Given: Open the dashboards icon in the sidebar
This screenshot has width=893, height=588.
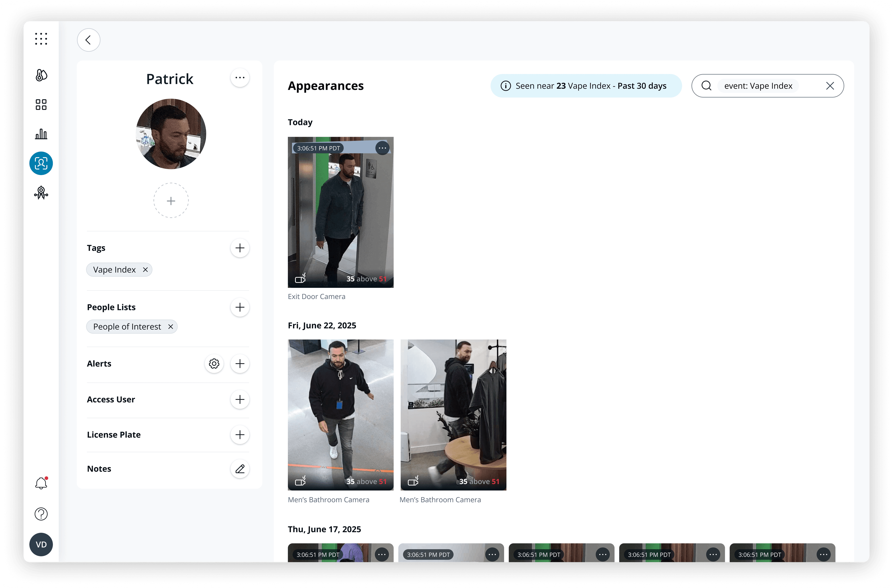Looking at the screenshot, I should tap(41, 104).
